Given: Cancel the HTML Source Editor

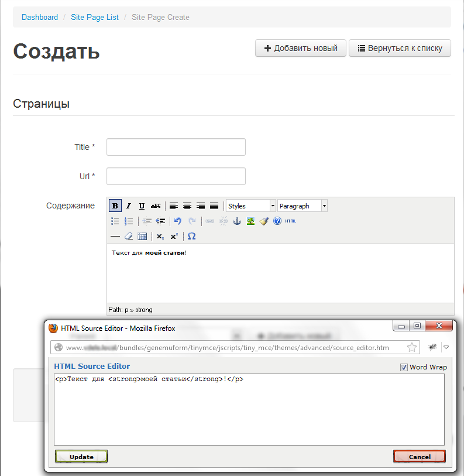Looking at the screenshot, I should click(420, 457).
